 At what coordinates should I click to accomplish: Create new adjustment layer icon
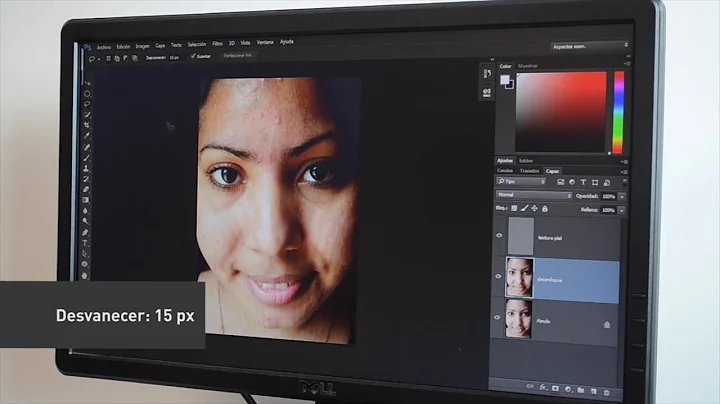pos(568,389)
